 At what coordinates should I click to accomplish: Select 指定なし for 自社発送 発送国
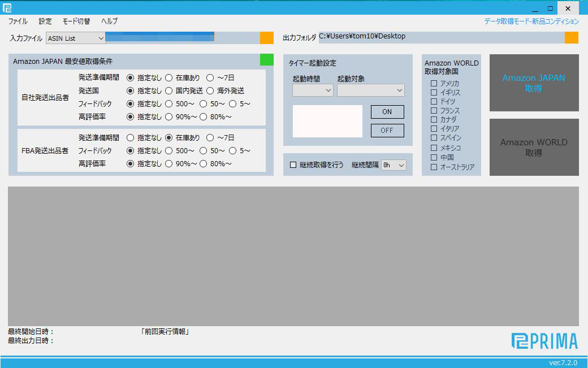[130, 90]
